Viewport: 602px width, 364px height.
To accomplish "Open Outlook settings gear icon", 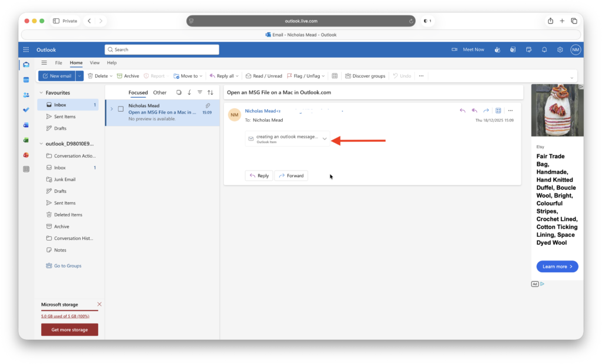I will pyautogui.click(x=560, y=49).
